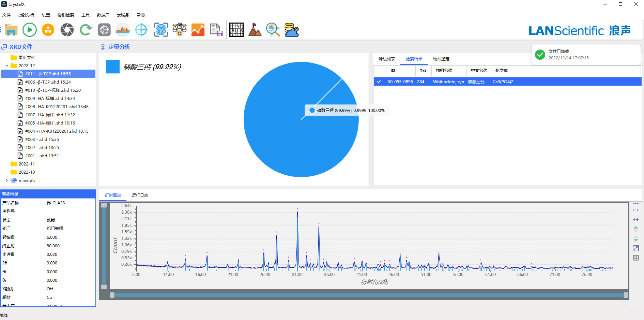The image size is (644, 320).
Task: Toggle checkmark on row 00-055-0898
Action: coord(379,82)
